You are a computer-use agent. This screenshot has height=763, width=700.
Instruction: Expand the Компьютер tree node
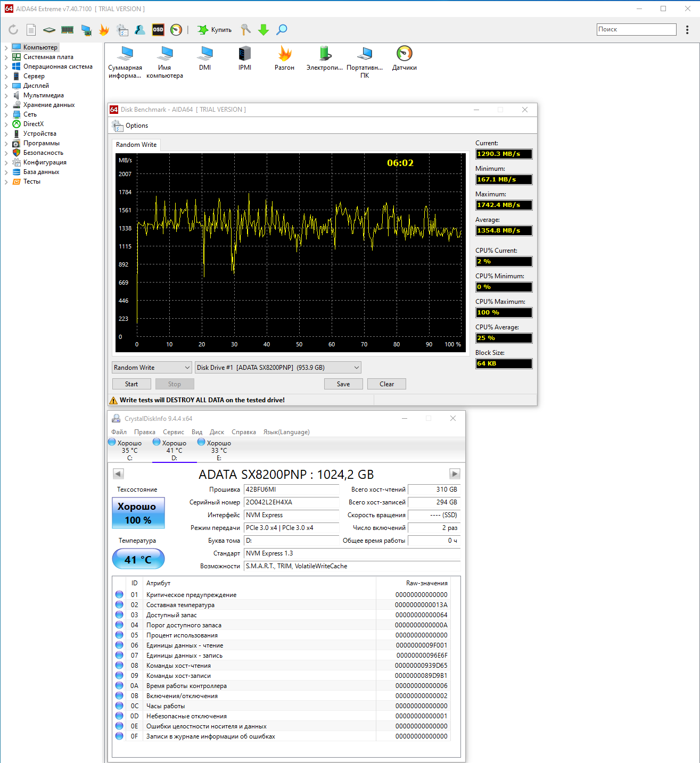pyautogui.click(x=6, y=47)
